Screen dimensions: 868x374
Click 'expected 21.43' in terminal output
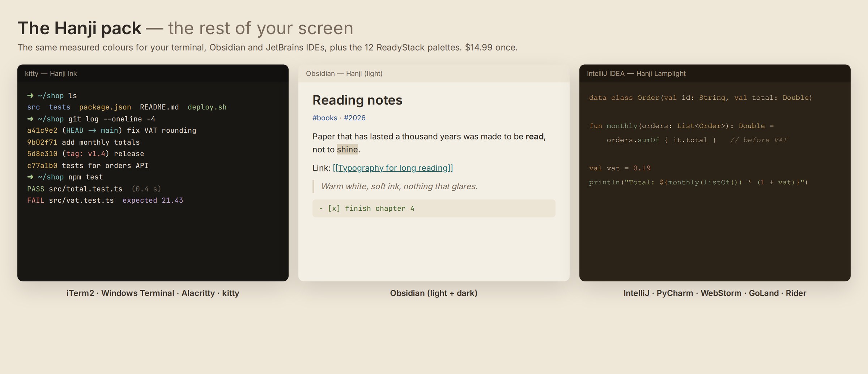153,201
